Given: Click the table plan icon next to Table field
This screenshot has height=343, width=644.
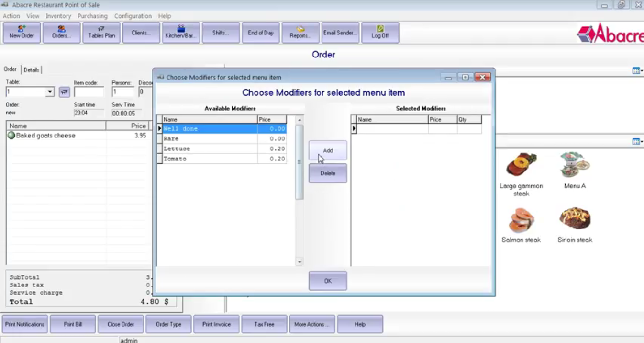Looking at the screenshot, I should click(x=64, y=92).
